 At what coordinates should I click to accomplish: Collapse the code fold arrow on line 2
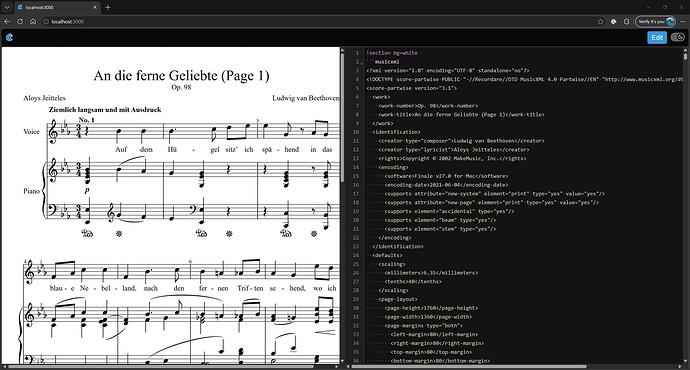[x=361, y=62]
